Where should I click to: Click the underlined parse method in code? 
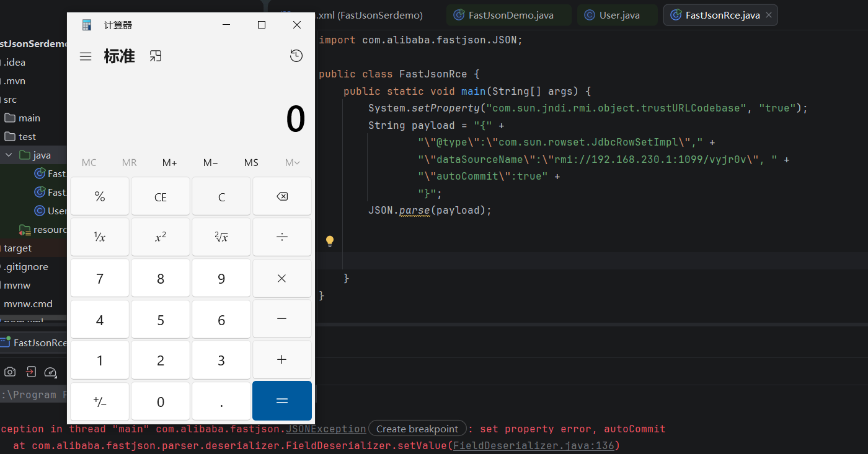[x=414, y=210]
